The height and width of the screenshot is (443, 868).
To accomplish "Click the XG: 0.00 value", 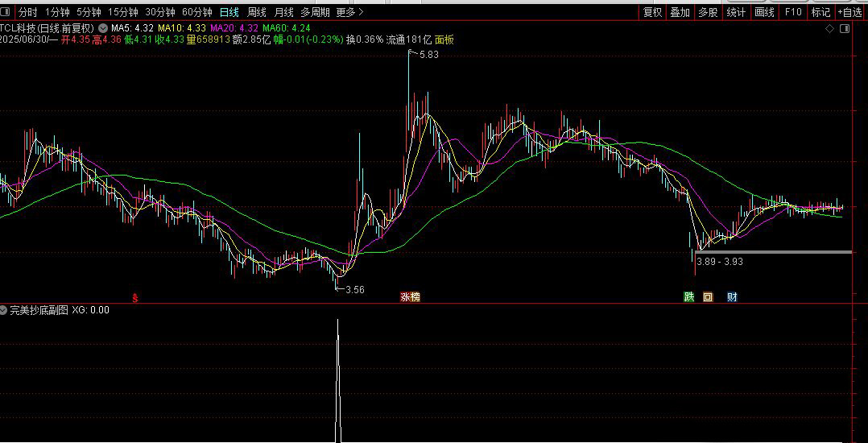I will tap(91, 310).
